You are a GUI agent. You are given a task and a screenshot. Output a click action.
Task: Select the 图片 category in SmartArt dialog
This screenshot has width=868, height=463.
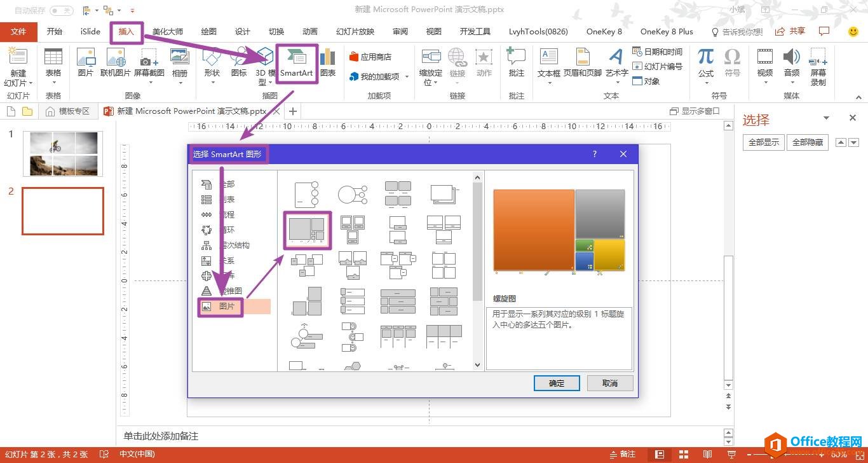tap(224, 307)
